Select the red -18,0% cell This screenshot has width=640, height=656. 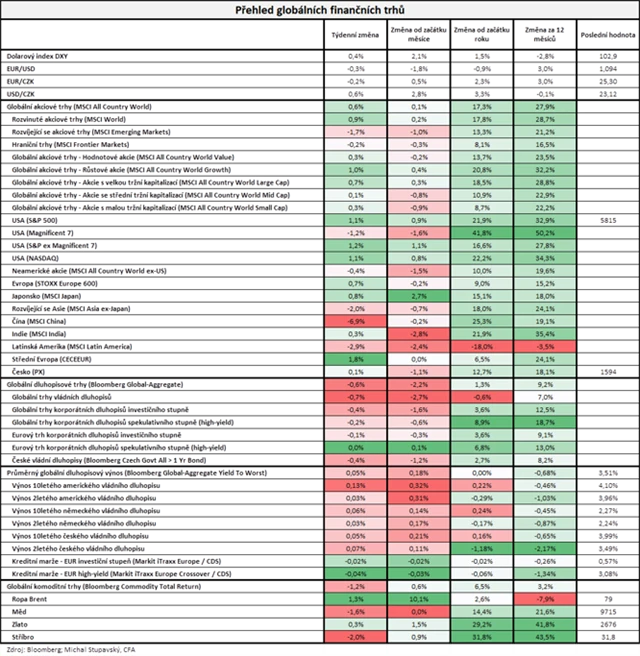click(x=482, y=345)
